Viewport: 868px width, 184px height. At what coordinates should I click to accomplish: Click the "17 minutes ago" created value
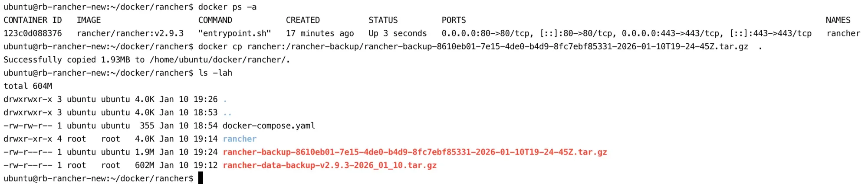click(x=319, y=33)
